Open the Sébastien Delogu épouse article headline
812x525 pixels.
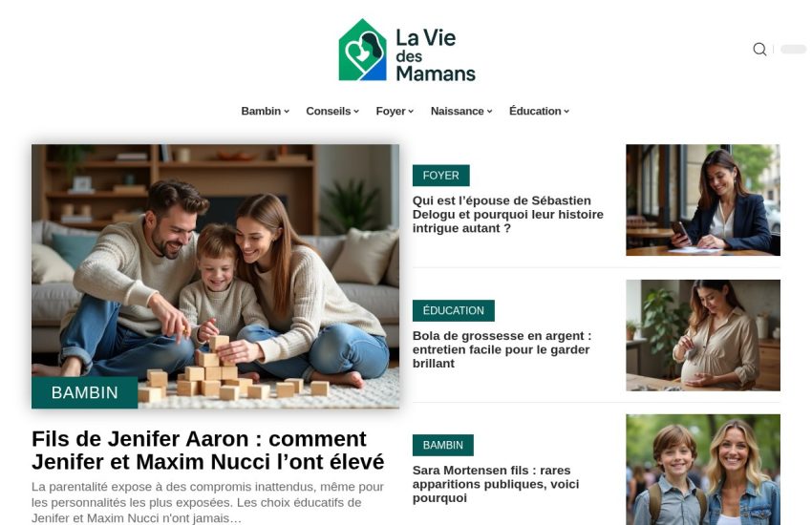(508, 214)
